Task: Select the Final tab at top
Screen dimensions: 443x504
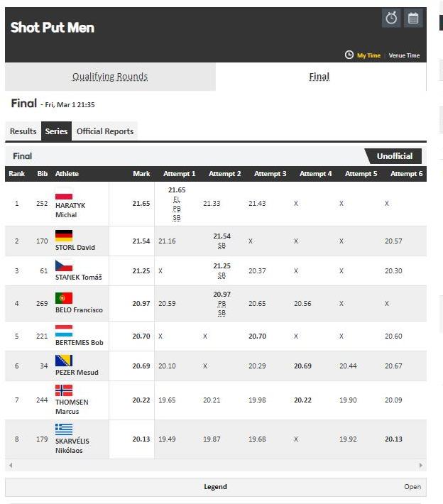Action: click(x=319, y=77)
